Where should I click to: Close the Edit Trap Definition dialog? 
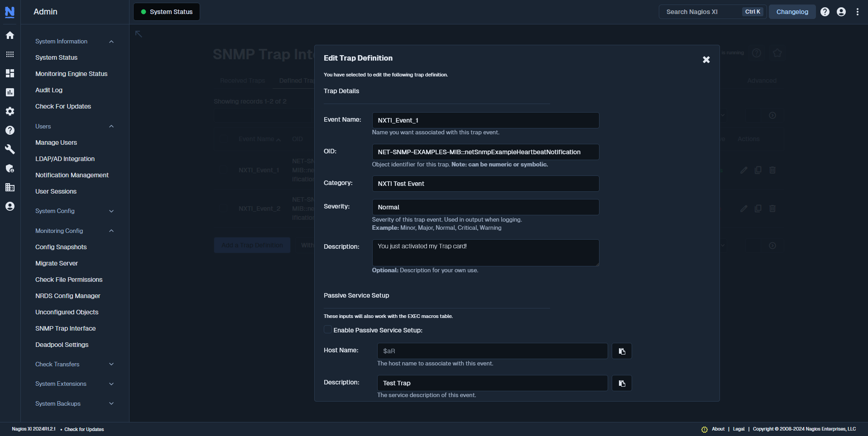pos(706,60)
